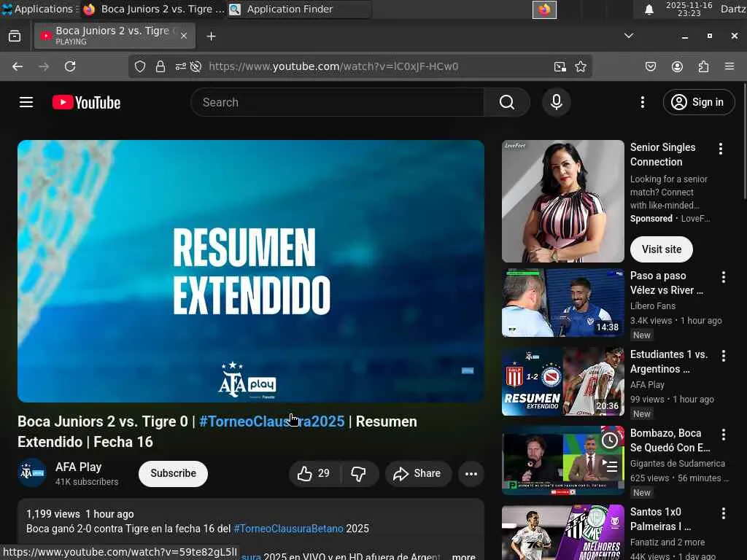Add Bombazo Boca video to Watch later
Image resolution: width=747 pixels, height=560 pixels.
[x=610, y=440]
